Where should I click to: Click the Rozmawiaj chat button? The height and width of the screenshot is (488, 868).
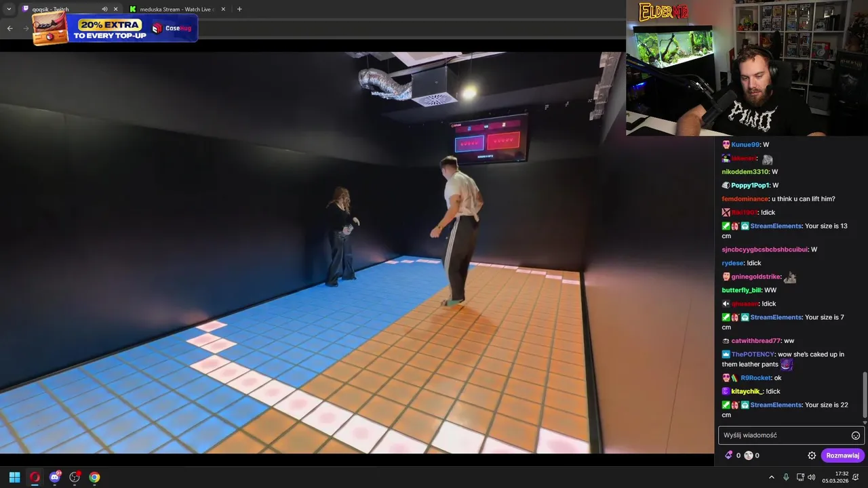click(x=843, y=455)
